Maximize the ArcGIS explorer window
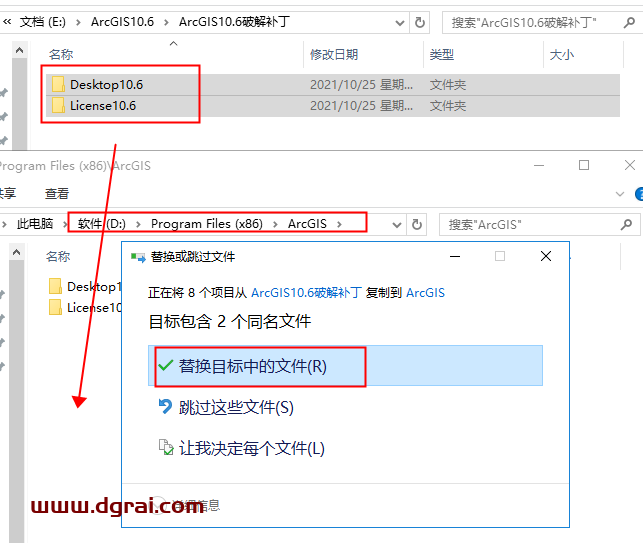 (x=584, y=165)
